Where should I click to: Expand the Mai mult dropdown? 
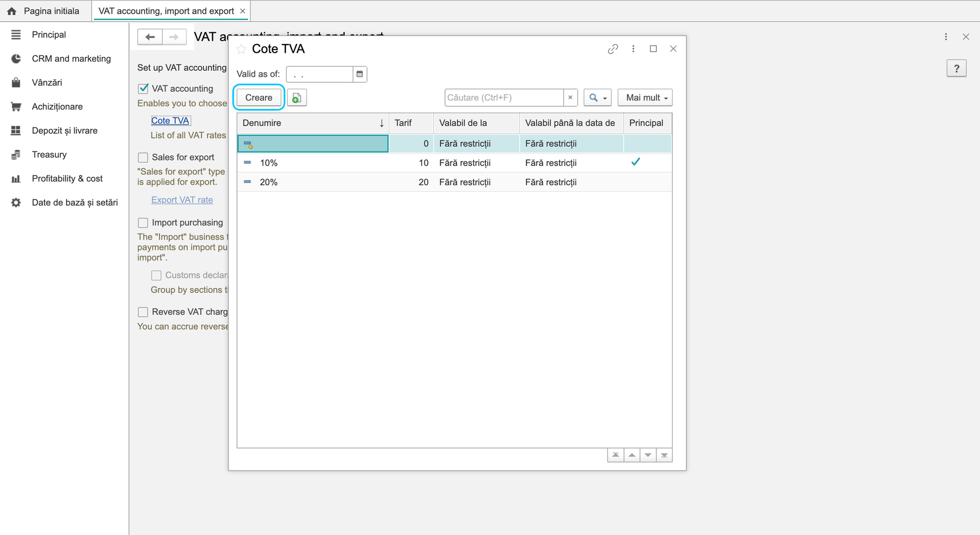tap(645, 98)
